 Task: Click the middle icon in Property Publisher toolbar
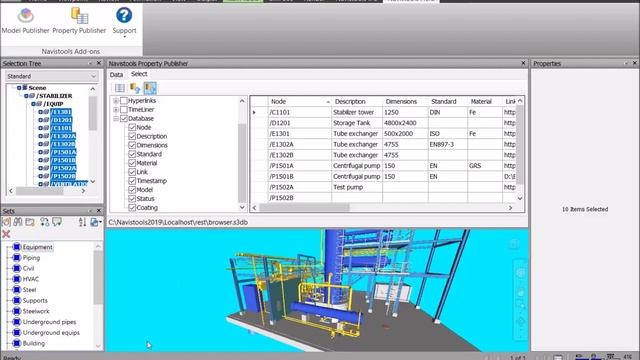pyautogui.click(x=135, y=88)
